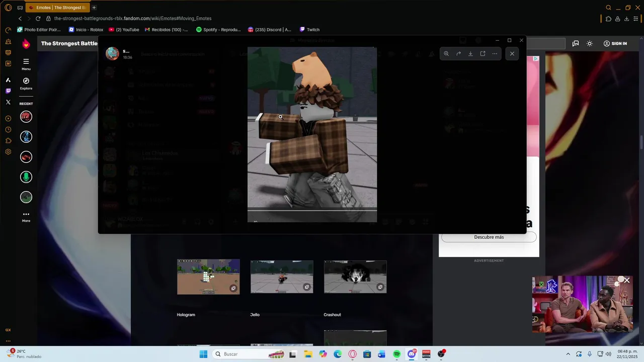
Task: Open the Photo Editor Pixlr bookmark
Action: pyautogui.click(x=39, y=30)
